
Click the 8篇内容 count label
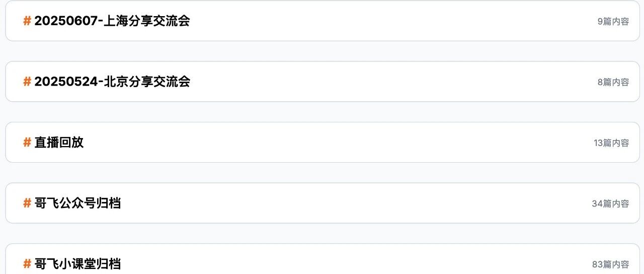pos(613,82)
